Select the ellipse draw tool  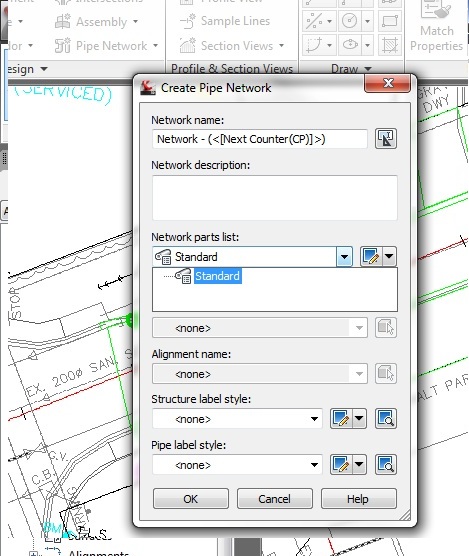(x=350, y=45)
